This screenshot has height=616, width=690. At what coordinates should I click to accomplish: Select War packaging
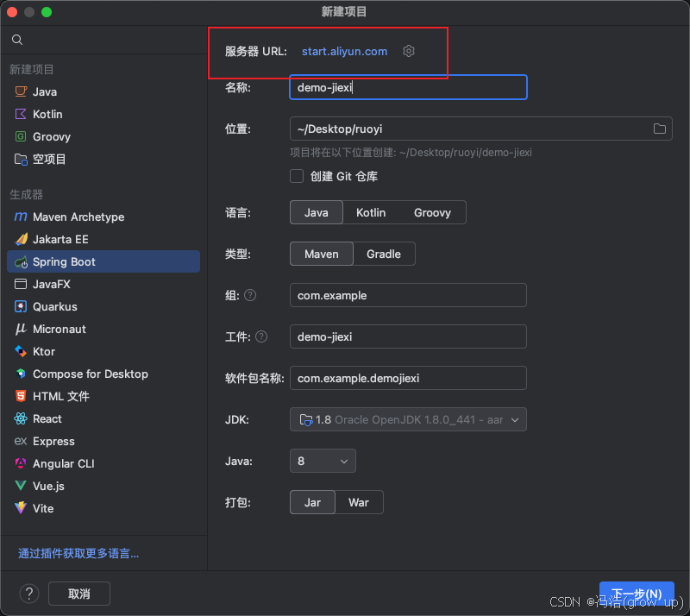pyautogui.click(x=359, y=502)
